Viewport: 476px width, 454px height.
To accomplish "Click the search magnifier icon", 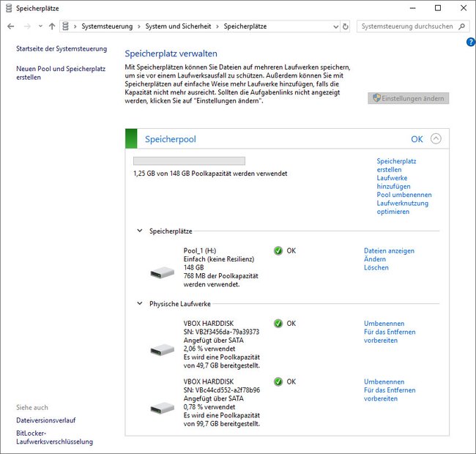I will point(462,26).
